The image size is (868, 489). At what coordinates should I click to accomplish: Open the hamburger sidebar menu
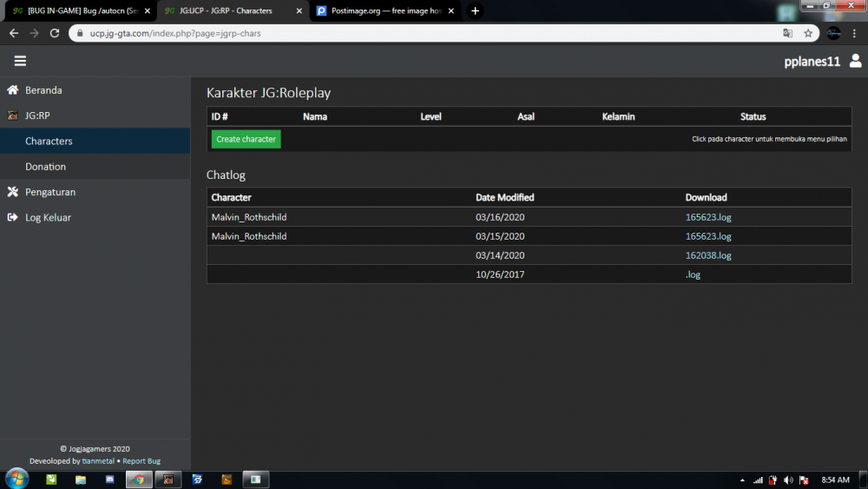(x=20, y=61)
